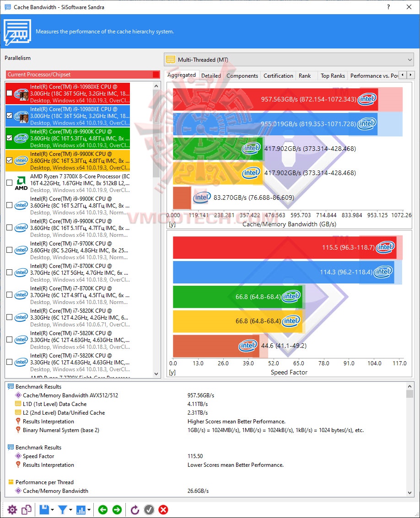Click the first Benchmark Results group header
Screen dimensions: 420x518
[x=38, y=386]
